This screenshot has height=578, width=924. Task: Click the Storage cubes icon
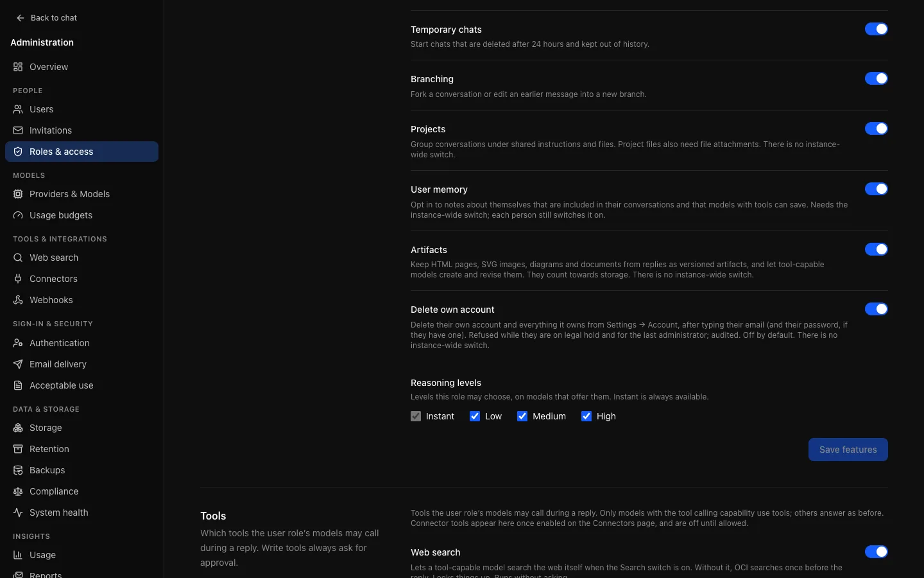[x=18, y=428]
